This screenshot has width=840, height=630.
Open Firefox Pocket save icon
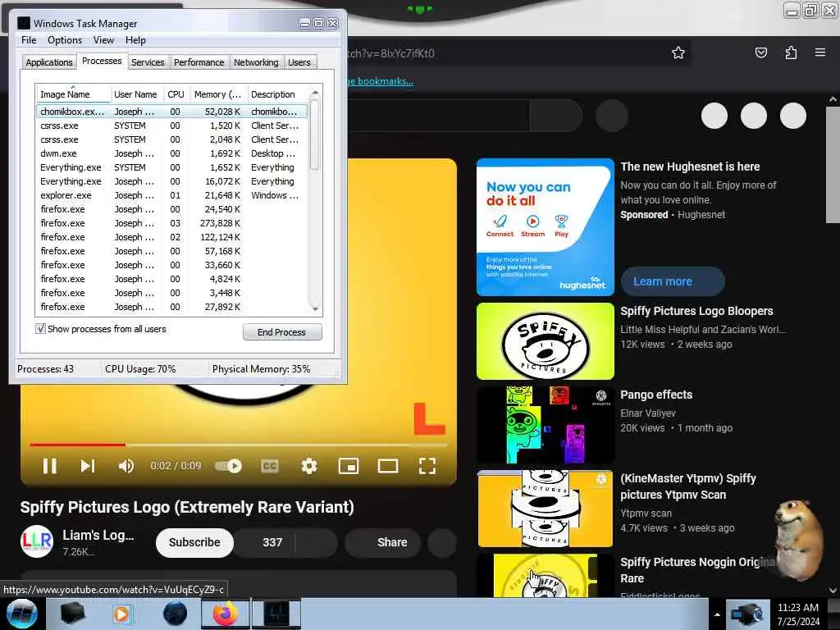point(760,52)
